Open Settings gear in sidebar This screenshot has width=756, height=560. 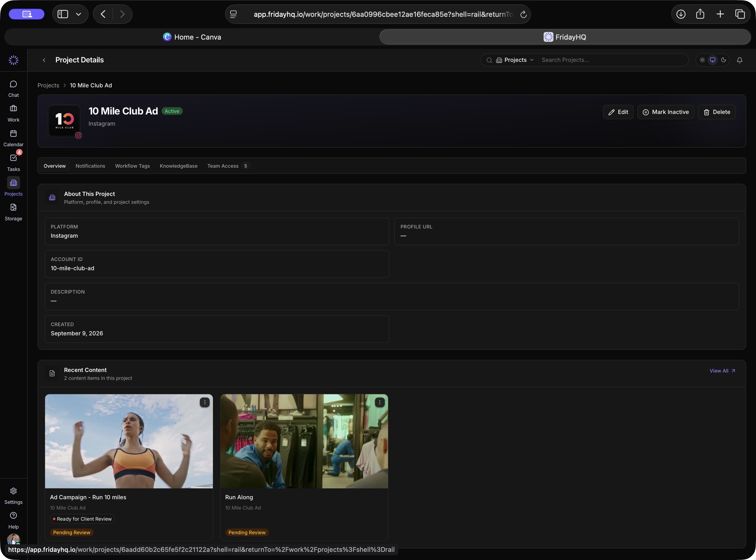click(x=13, y=496)
